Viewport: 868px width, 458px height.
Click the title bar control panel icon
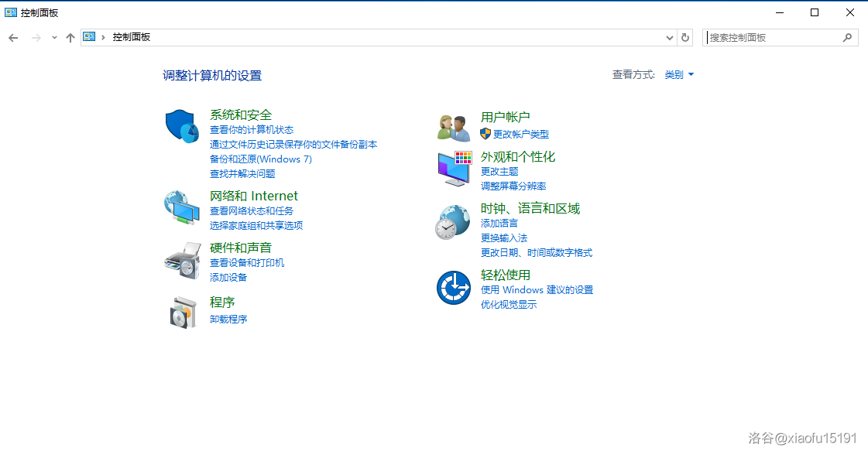(x=11, y=12)
